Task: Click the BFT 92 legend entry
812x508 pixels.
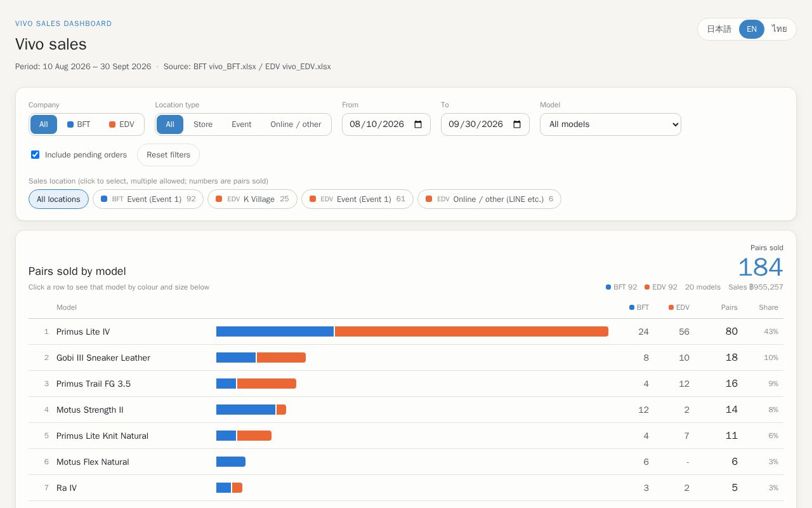Action: pos(622,287)
